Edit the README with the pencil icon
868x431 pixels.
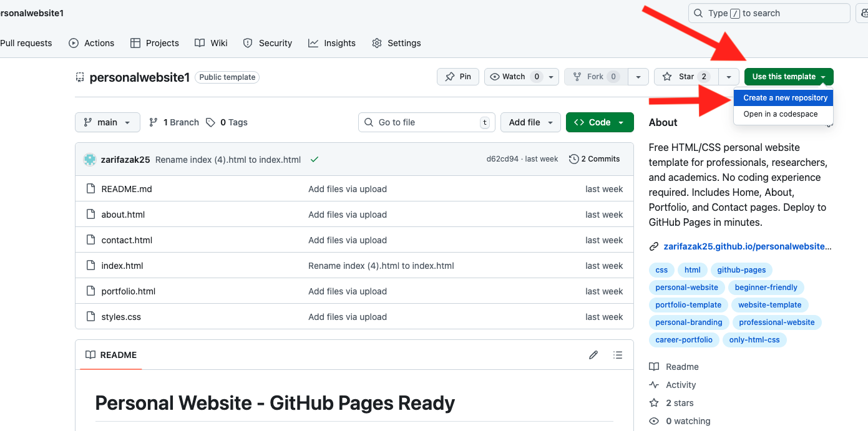pos(593,354)
